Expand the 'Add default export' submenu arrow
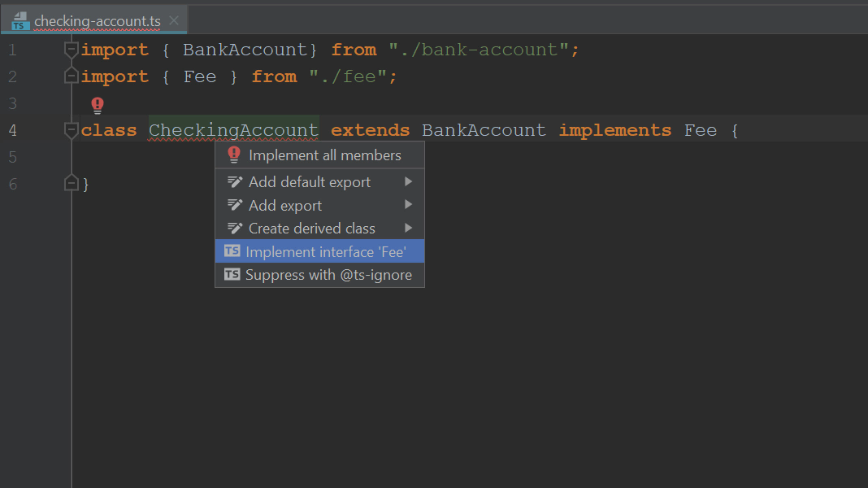 click(x=409, y=181)
